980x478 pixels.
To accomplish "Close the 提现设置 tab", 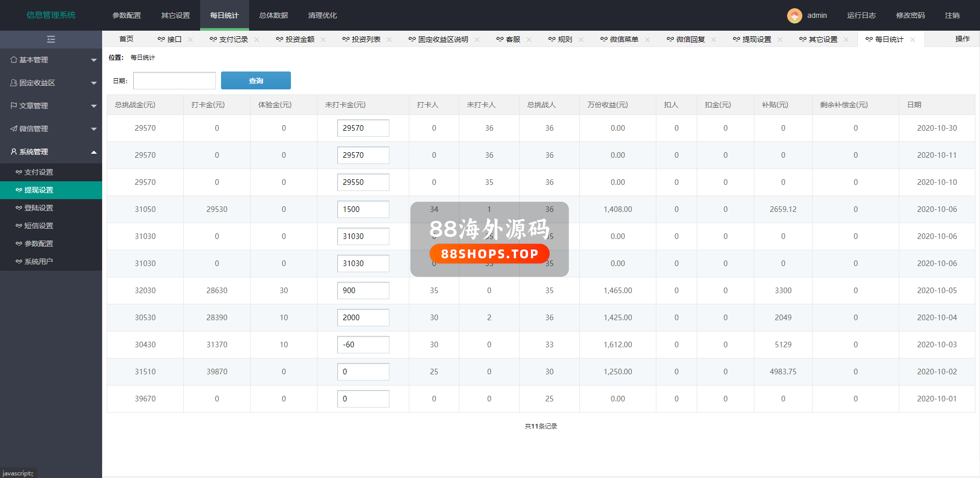I will click(x=780, y=40).
